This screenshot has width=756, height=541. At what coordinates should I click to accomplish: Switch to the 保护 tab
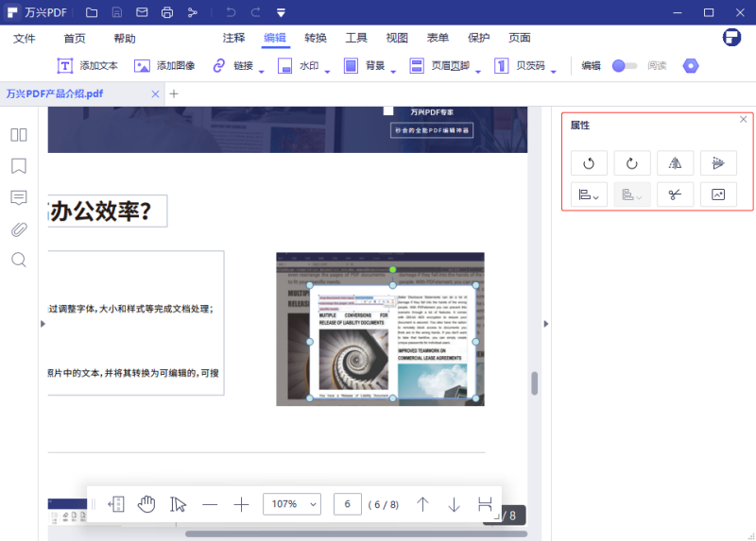coord(478,38)
